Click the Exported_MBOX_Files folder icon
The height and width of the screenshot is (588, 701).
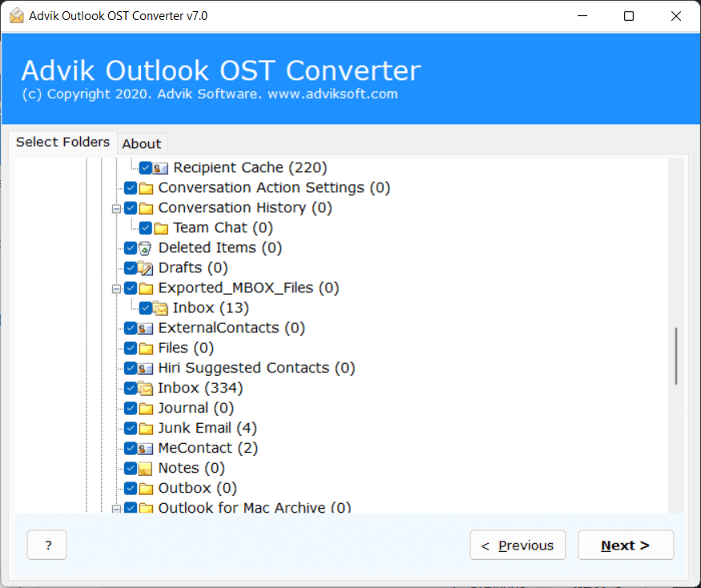[146, 288]
